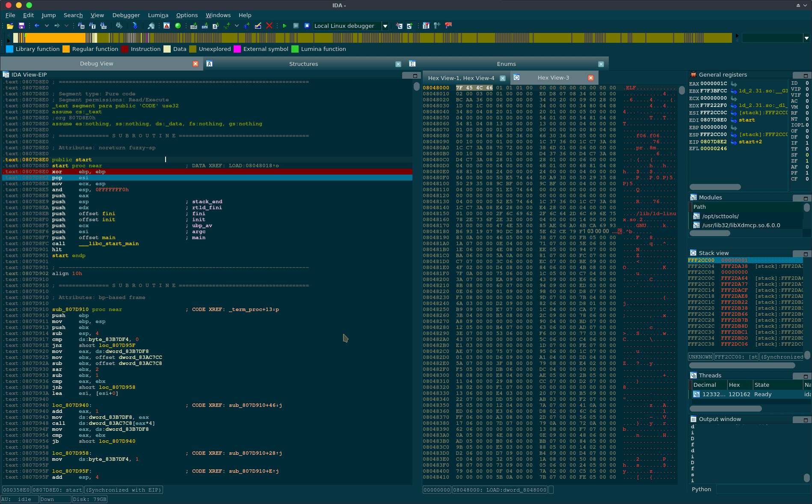Screen dimensions: 812x504
Task: Open the Local Linux debugger dropdown
Action: 385,26
